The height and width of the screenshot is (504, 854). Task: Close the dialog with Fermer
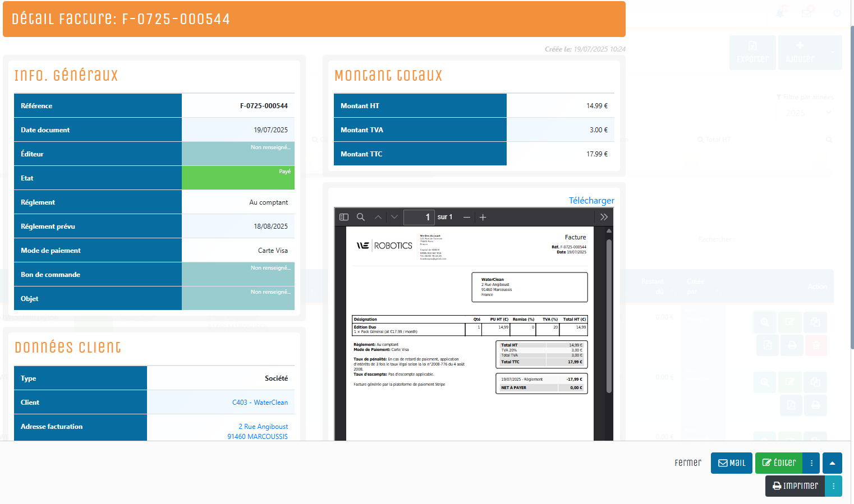coord(688,463)
